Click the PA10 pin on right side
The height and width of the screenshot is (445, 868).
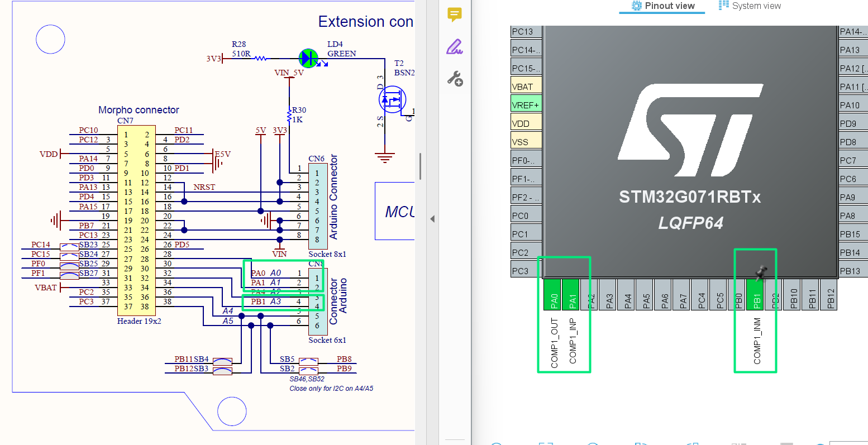click(x=852, y=105)
